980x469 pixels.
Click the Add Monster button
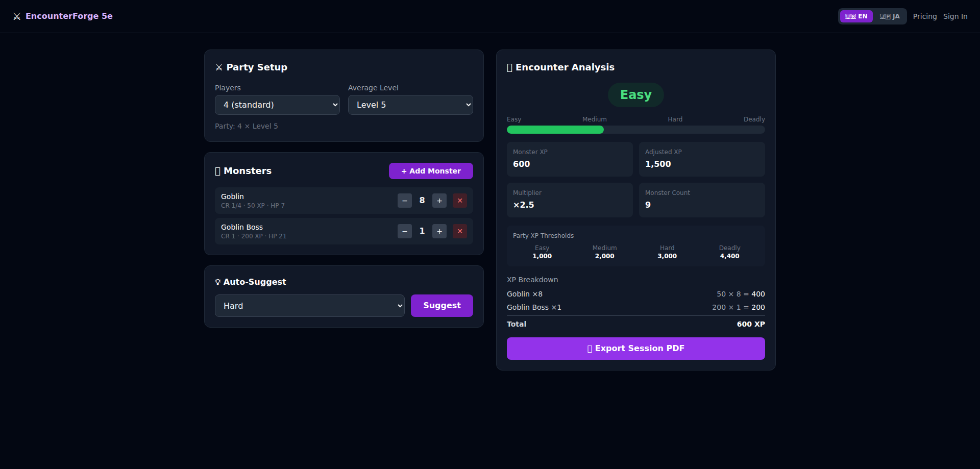pos(431,171)
